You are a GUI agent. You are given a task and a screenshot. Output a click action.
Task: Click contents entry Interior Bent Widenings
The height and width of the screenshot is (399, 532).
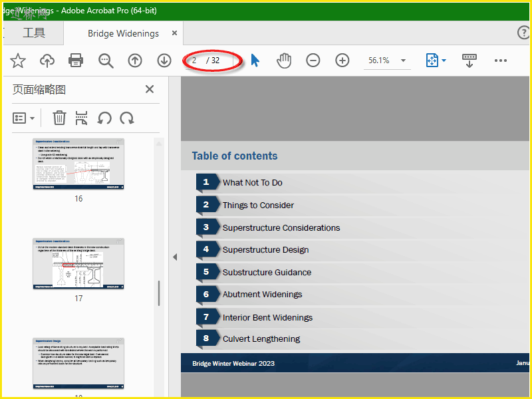tap(267, 317)
